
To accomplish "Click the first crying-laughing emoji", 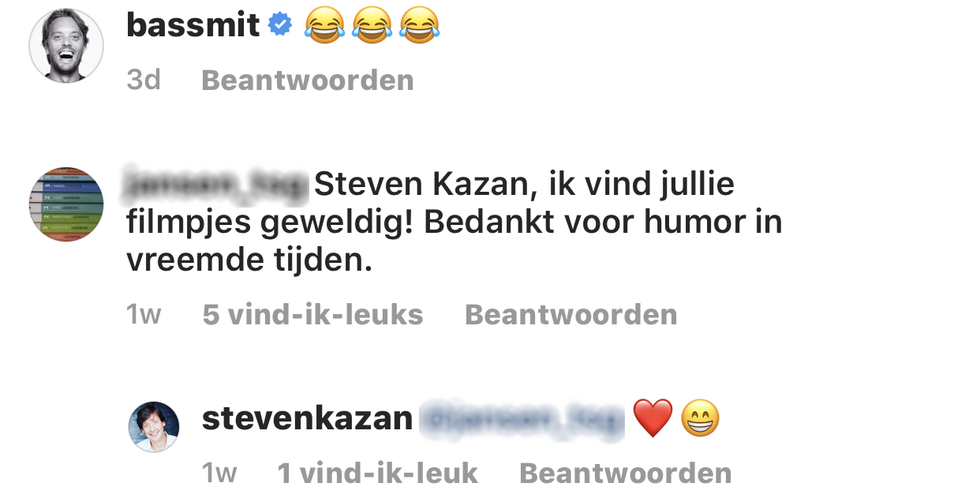I will coord(324,27).
